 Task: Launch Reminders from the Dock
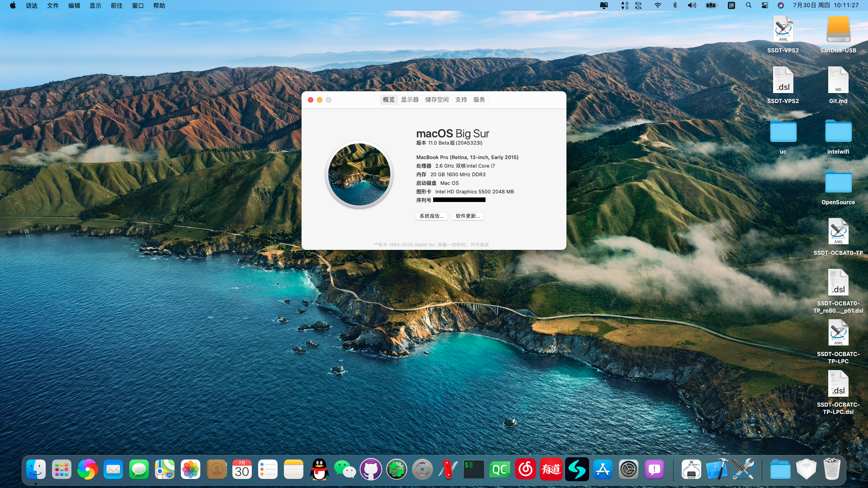[x=268, y=469]
